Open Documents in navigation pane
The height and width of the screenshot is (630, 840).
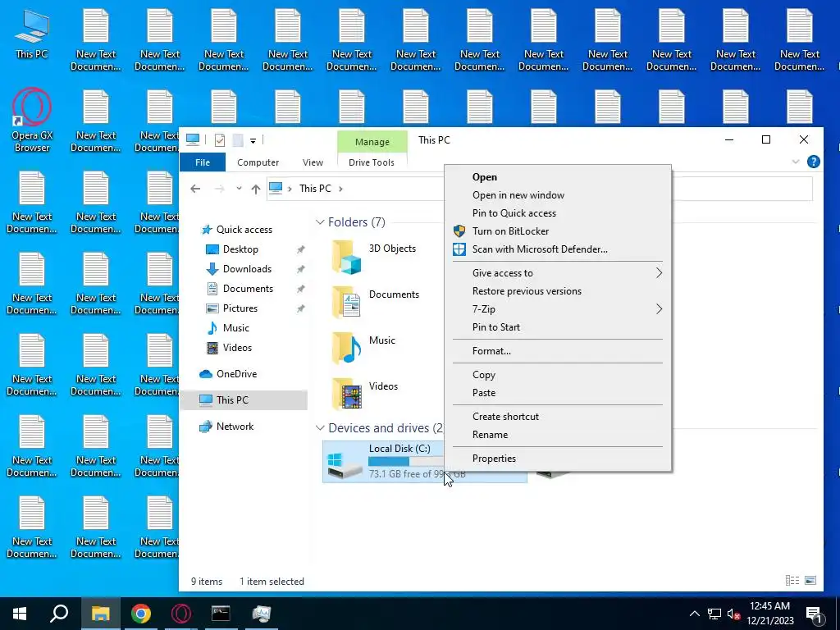[248, 289]
